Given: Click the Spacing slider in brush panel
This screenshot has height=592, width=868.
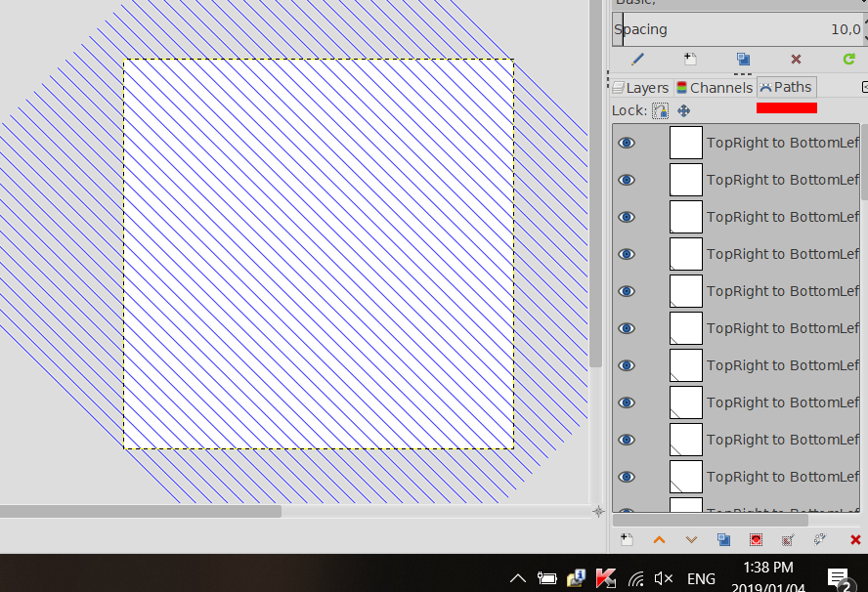Looking at the screenshot, I should click(x=738, y=29).
